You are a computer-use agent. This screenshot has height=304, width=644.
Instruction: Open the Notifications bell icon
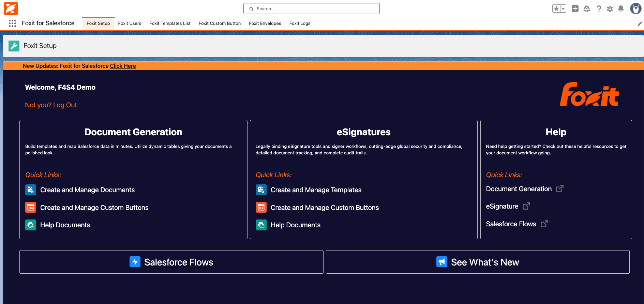[621, 9]
